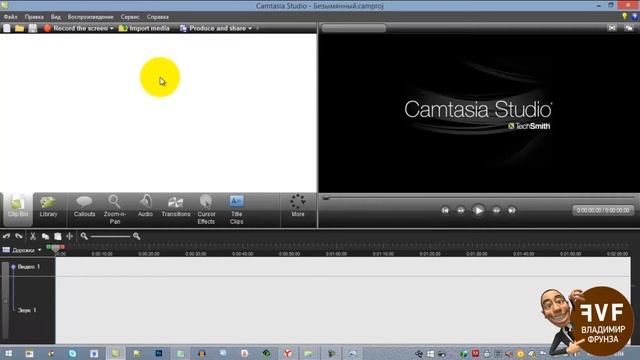This screenshot has height=360, width=640.
Task: Click the Import media button
Action: 144,28
